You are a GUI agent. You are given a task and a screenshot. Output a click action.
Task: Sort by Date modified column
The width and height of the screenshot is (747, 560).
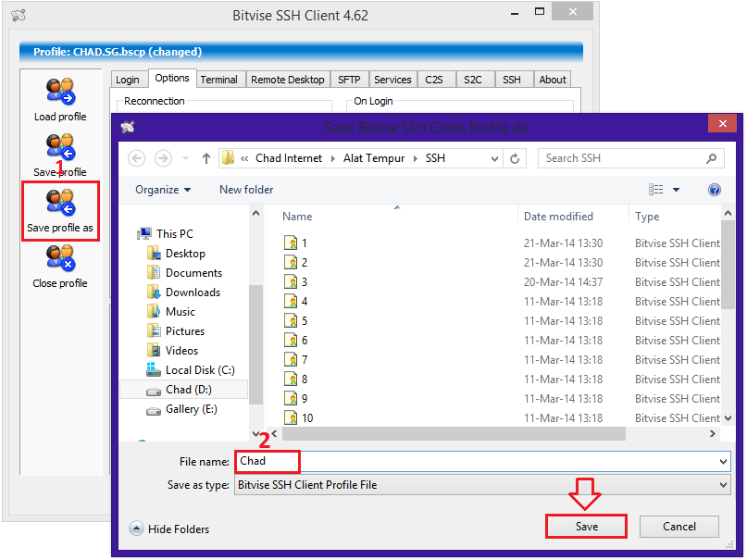click(x=558, y=217)
